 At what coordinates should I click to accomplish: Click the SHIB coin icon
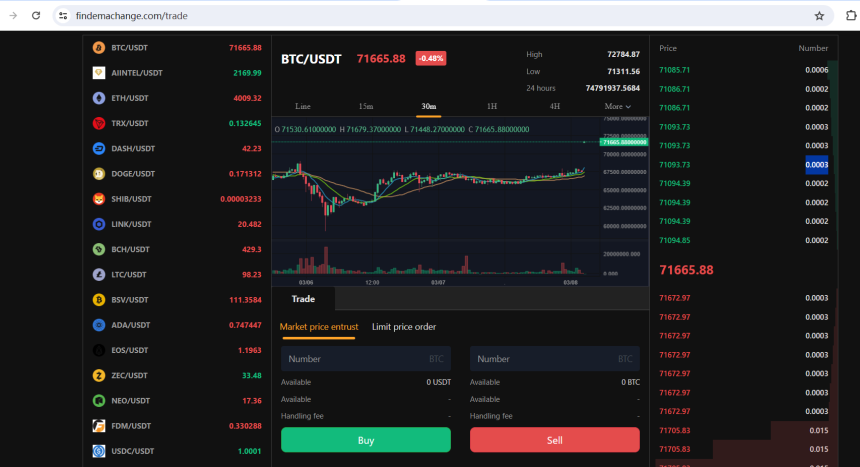[x=99, y=199]
